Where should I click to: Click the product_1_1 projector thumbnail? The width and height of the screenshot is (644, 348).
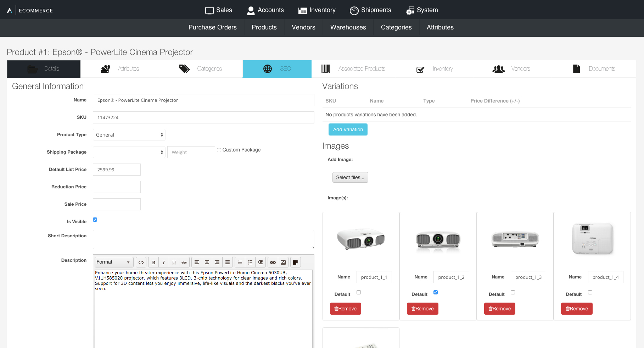(x=361, y=239)
